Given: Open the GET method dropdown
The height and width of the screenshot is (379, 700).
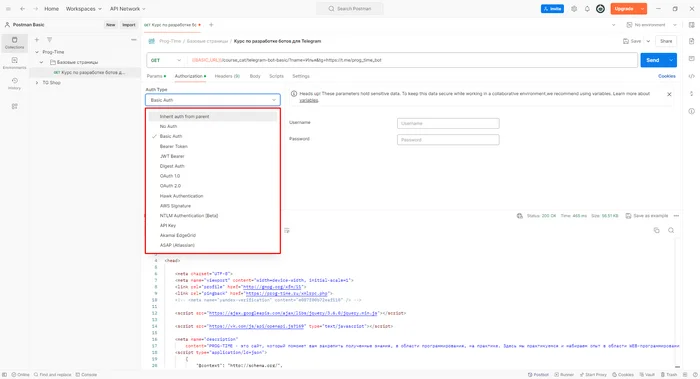Looking at the screenshot, I should [166, 60].
